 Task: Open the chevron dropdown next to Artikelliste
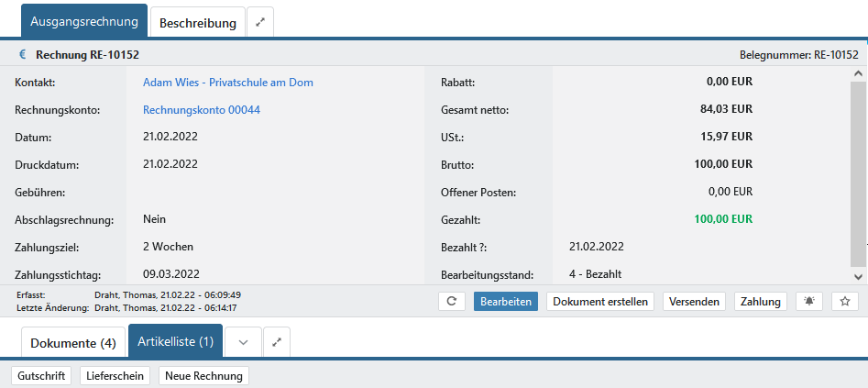[243, 342]
